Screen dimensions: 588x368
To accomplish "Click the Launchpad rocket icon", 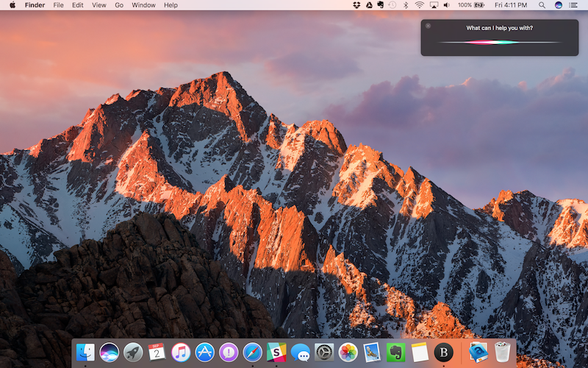I will click(x=133, y=352).
